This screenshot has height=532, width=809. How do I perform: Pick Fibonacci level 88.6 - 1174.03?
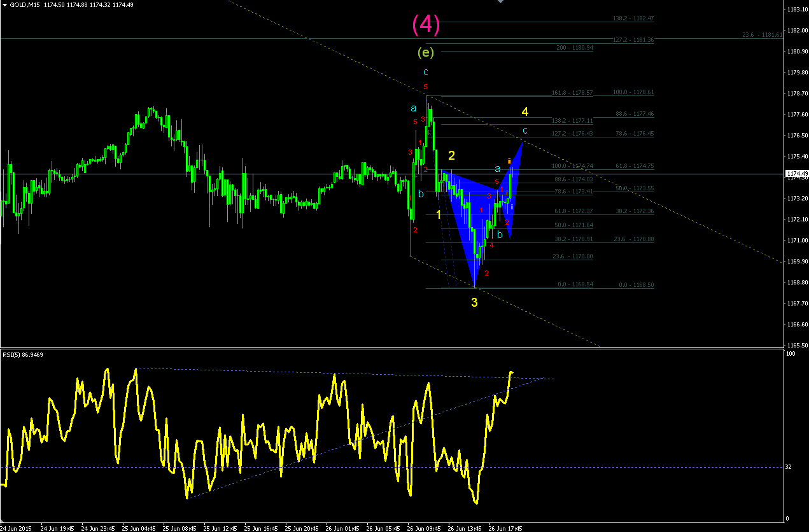pos(574,179)
